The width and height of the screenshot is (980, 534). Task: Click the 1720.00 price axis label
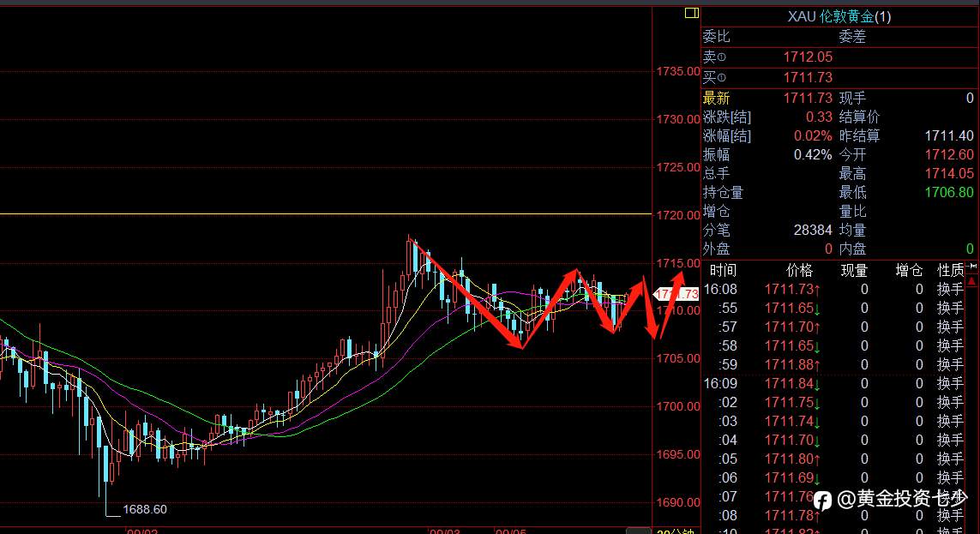(x=678, y=215)
